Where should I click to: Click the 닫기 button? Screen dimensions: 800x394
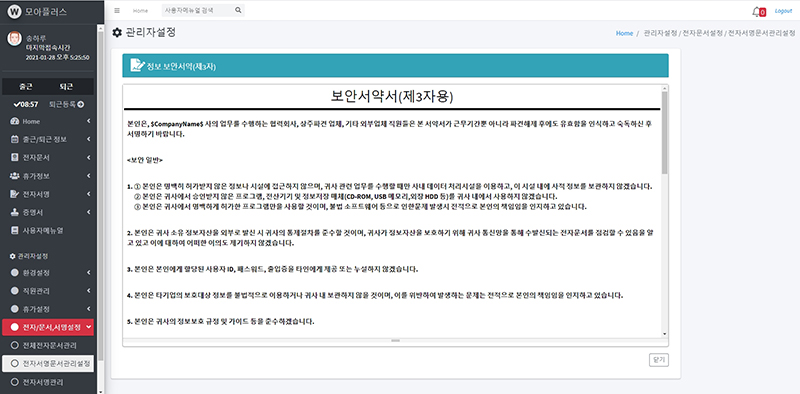659,360
